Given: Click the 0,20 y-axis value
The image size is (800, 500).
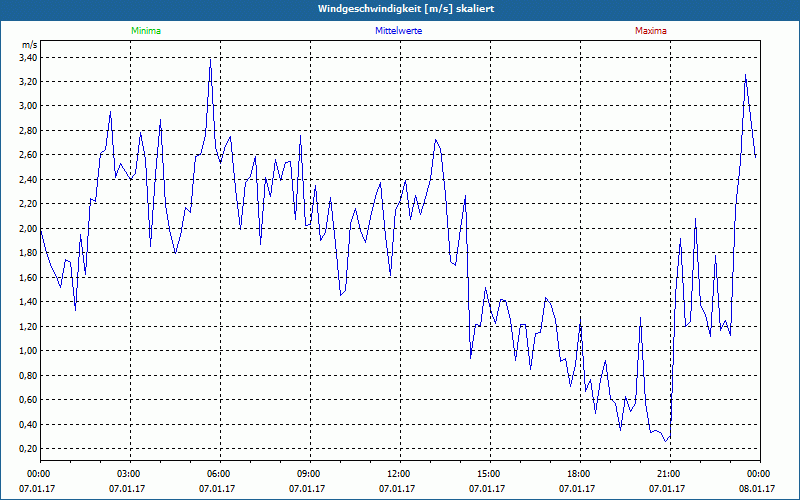Looking at the screenshot, I should point(28,448).
